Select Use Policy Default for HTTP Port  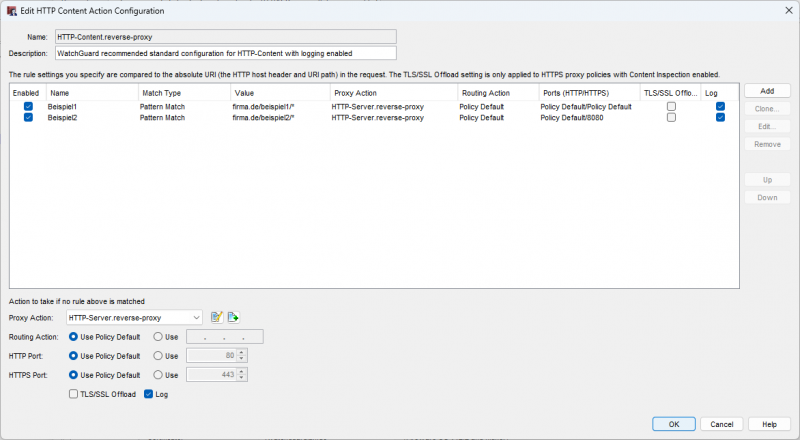[73, 356]
